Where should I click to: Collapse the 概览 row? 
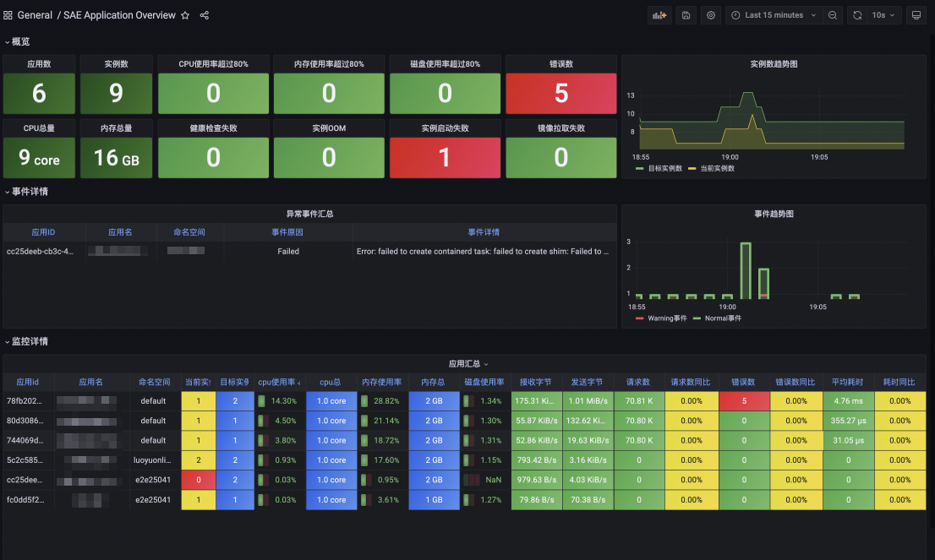tap(17, 41)
